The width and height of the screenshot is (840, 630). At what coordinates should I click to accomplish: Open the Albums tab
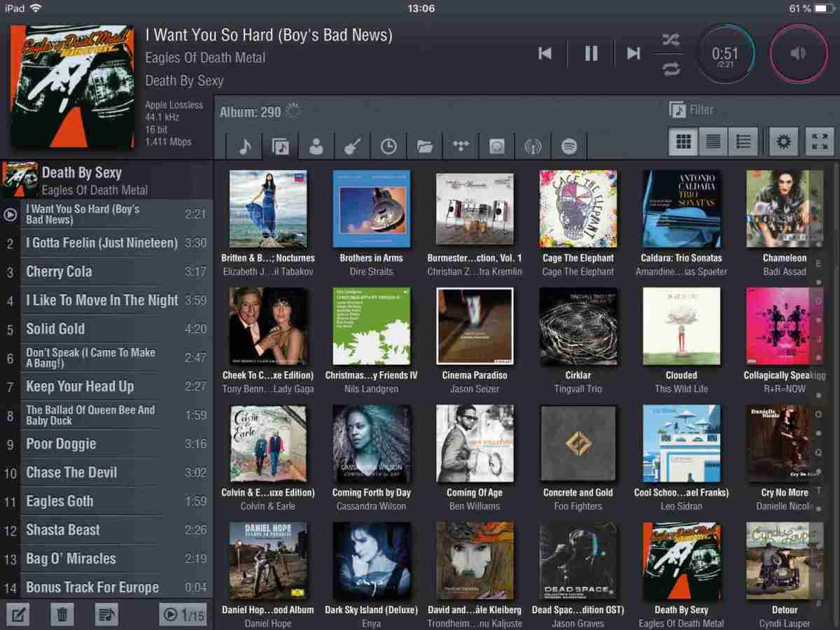click(x=281, y=146)
